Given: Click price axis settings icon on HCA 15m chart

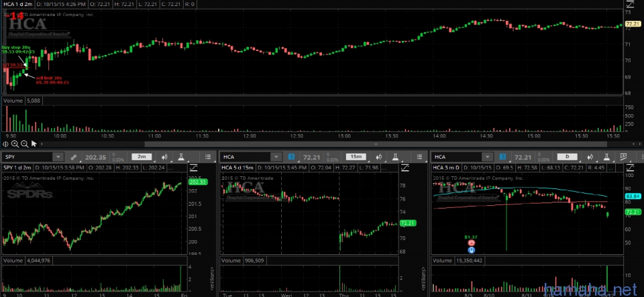Looking at the screenshot, I should point(405,168).
